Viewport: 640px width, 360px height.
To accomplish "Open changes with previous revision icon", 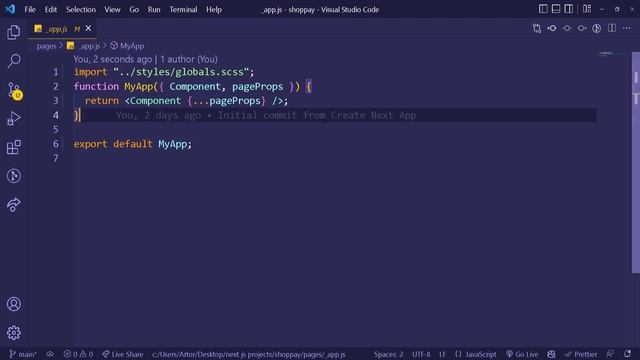I will pyautogui.click(x=552, y=28).
